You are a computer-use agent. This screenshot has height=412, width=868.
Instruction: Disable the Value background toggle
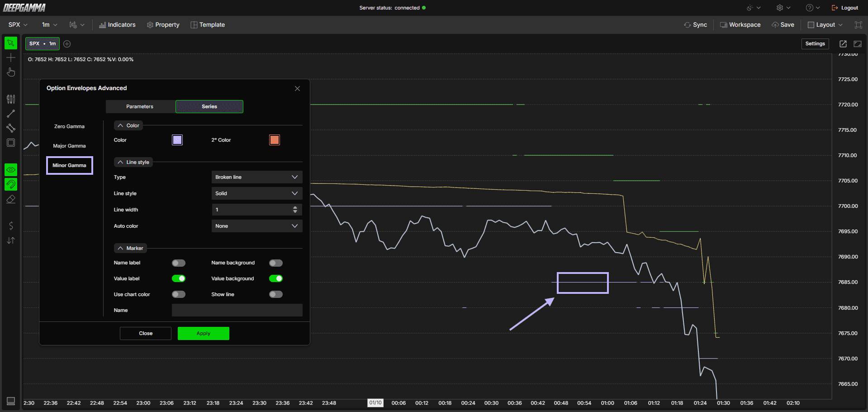(x=276, y=278)
